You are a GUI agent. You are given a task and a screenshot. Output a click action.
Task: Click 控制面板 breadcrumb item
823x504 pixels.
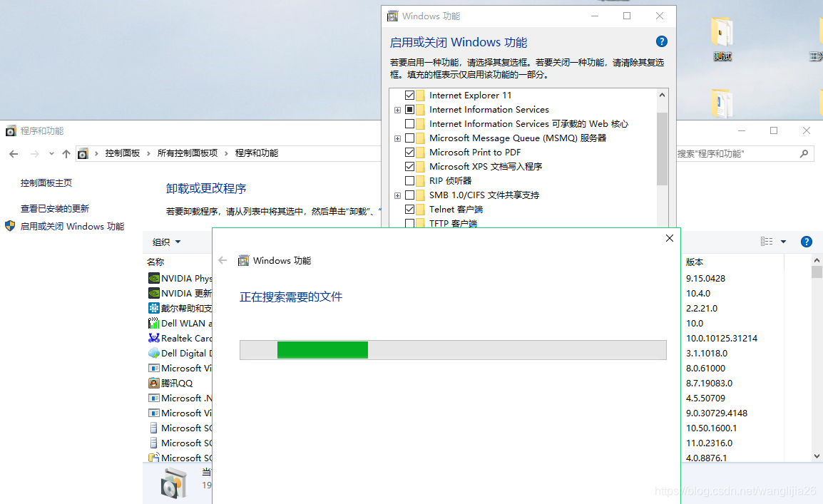point(122,153)
